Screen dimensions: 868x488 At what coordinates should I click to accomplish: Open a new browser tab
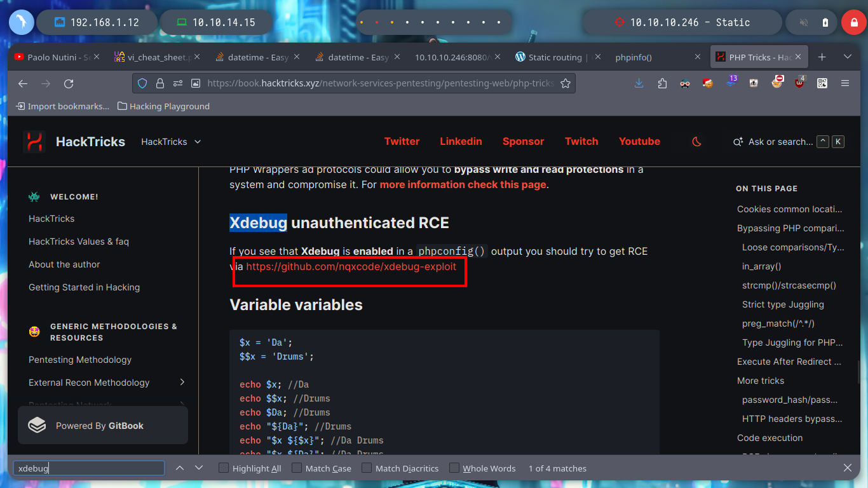coord(822,57)
